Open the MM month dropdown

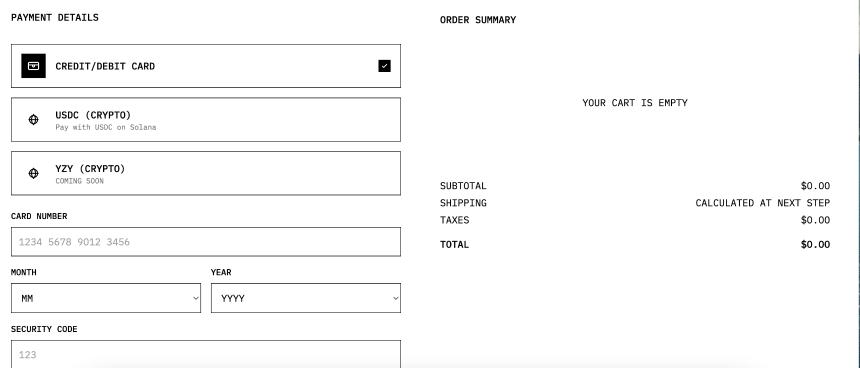[x=106, y=298]
